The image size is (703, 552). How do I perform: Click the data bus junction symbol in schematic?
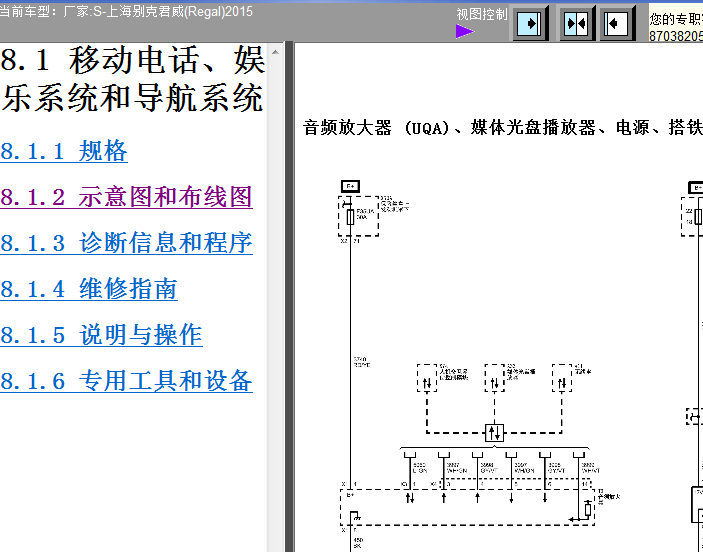(x=494, y=433)
